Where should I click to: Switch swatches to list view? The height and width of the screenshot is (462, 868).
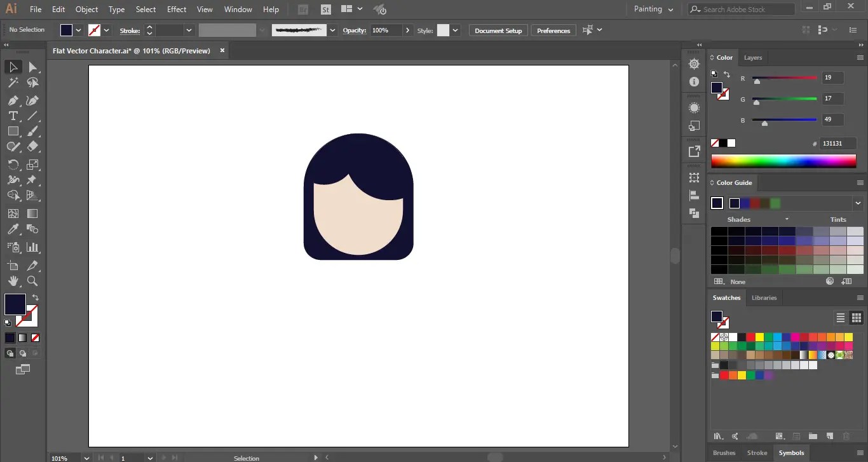click(x=840, y=318)
